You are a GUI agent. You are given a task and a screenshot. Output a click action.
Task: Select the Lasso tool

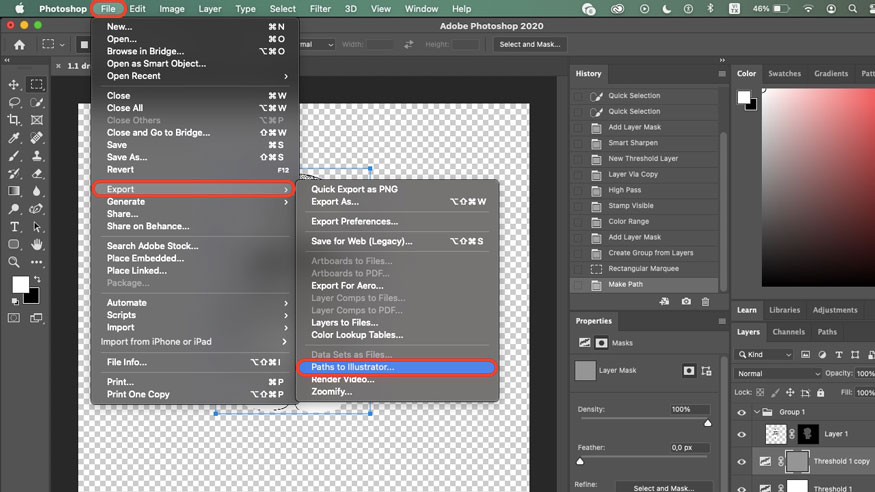(x=14, y=102)
